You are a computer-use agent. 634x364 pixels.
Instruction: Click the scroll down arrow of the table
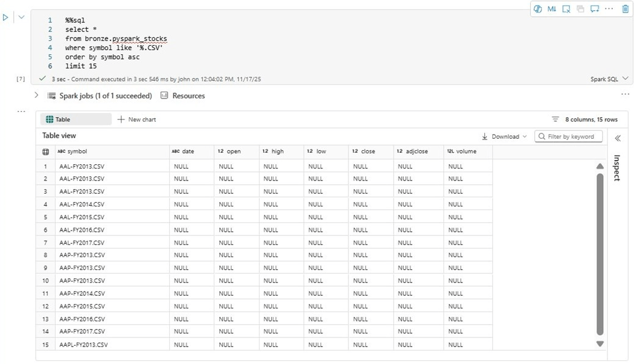point(600,344)
